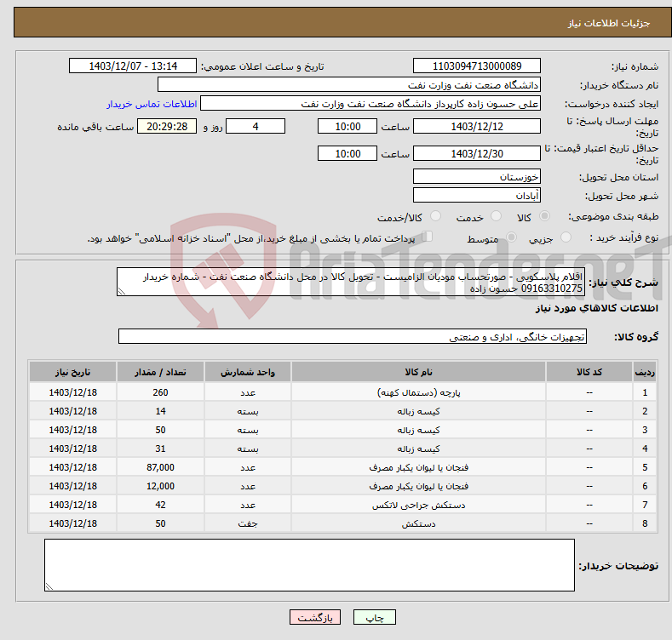Click the تعداد / مقدار column header
Screen dimensions: 672x640
[x=160, y=372]
